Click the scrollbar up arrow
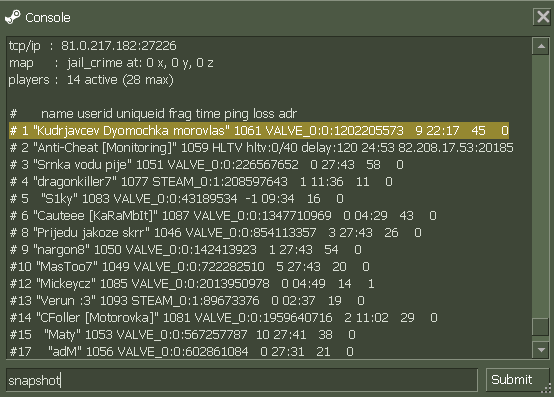Image resolution: width=554 pixels, height=397 pixels. pyautogui.click(x=541, y=46)
